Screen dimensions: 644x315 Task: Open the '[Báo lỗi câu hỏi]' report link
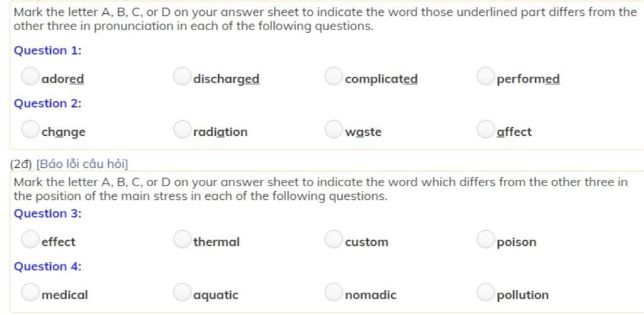[82, 164]
